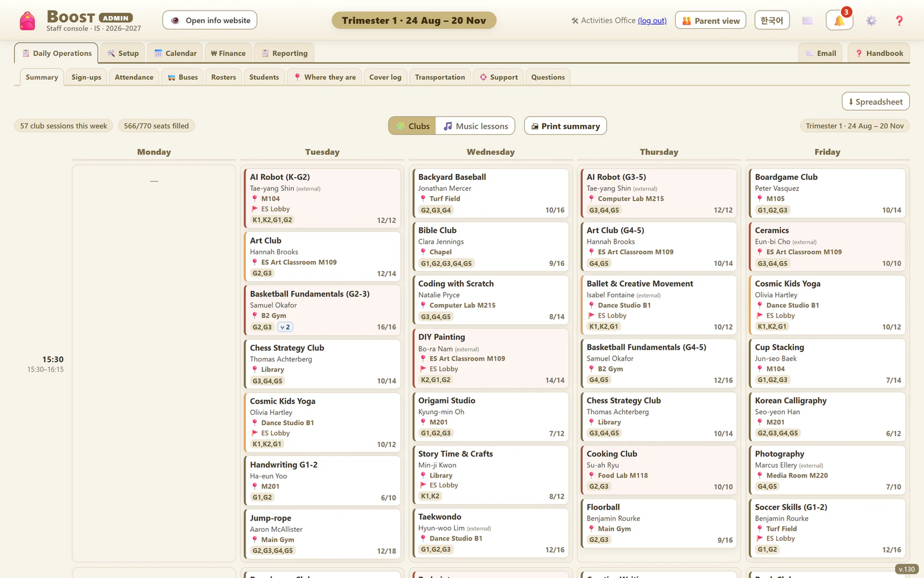Open the Setup tab
This screenshot has height=578, width=924.
(x=122, y=53)
